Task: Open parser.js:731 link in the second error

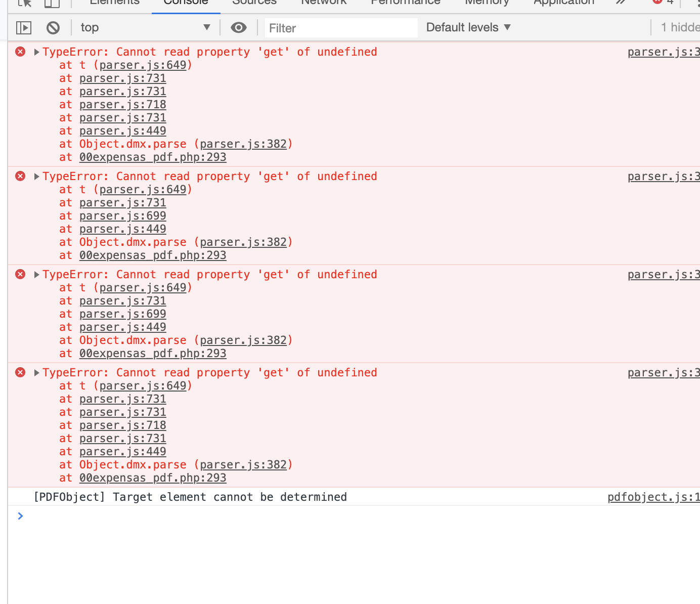Action: [x=123, y=203]
